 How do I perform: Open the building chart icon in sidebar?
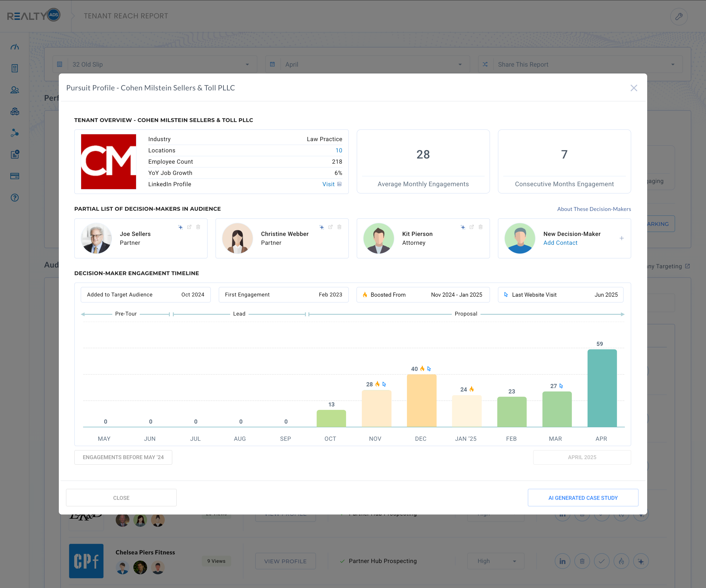click(x=15, y=155)
